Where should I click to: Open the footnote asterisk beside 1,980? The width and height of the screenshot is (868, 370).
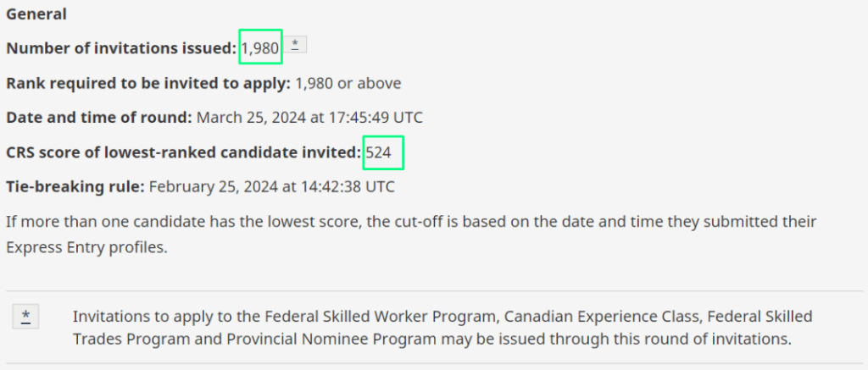click(x=294, y=45)
